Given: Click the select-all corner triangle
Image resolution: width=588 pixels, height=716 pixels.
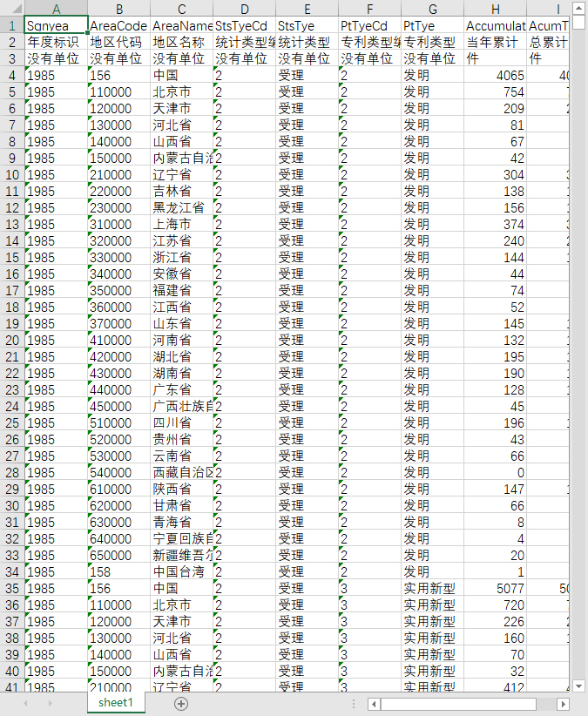Looking at the screenshot, I should pyautogui.click(x=12, y=8).
